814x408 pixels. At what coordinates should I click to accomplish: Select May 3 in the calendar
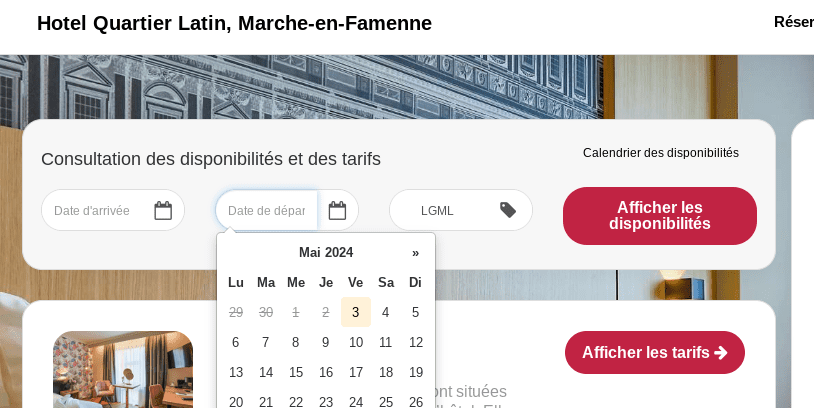(356, 312)
